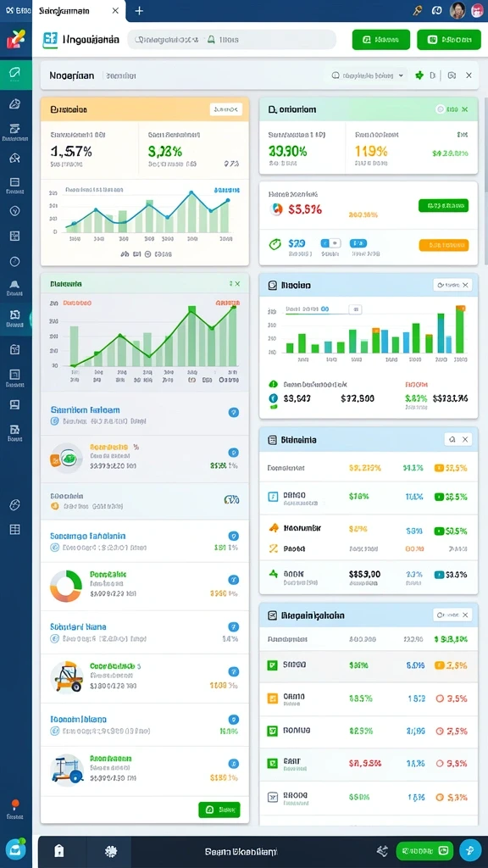The width and height of the screenshot is (488, 868).
Task: Open the table grid icon in left sidebar
Action: click(15, 529)
